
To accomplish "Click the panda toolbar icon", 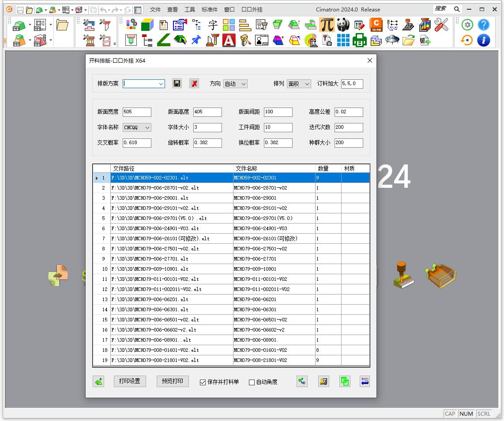I will [x=343, y=25].
